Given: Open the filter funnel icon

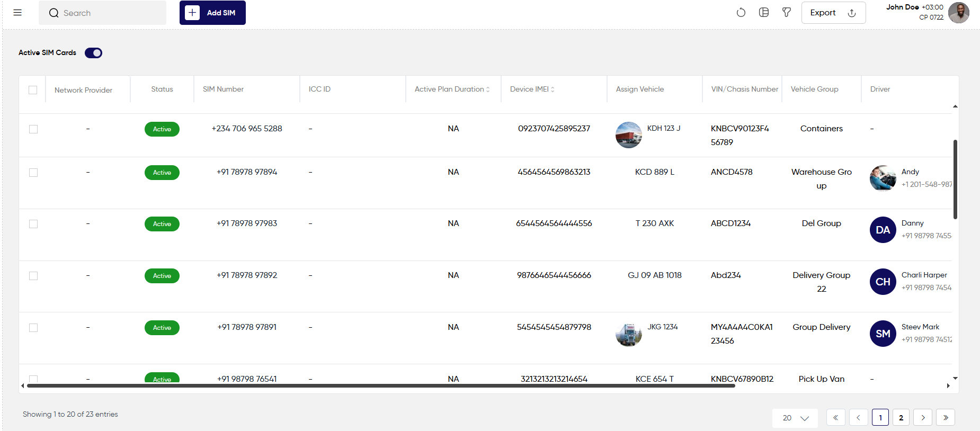Looking at the screenshot, I should click(x=787, y=13).
